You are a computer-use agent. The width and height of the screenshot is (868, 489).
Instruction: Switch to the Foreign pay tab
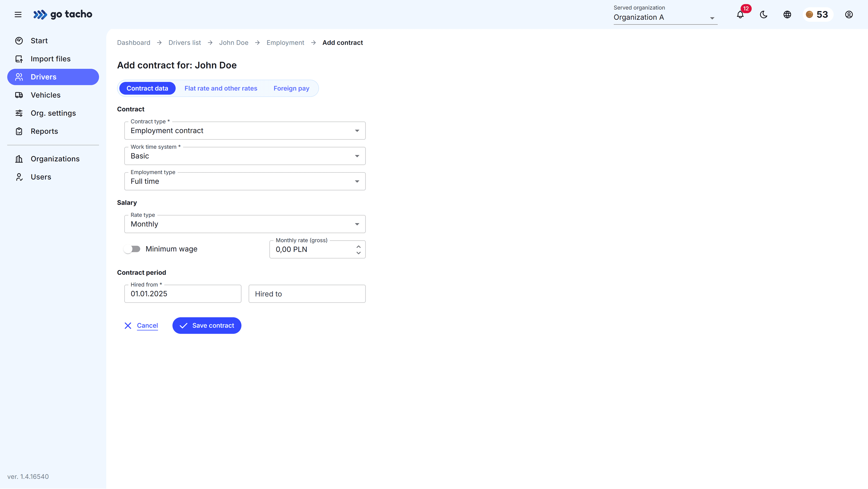point(291,88)
